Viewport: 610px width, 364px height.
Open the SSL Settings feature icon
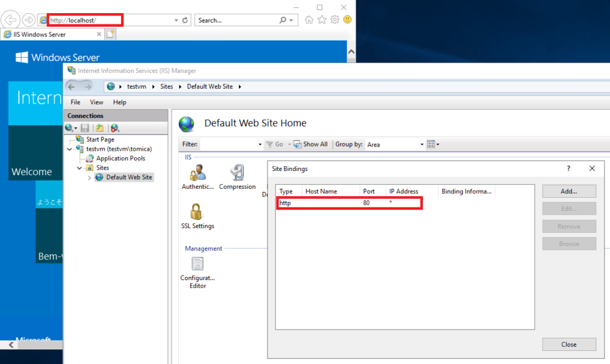(x=197, y=213)
